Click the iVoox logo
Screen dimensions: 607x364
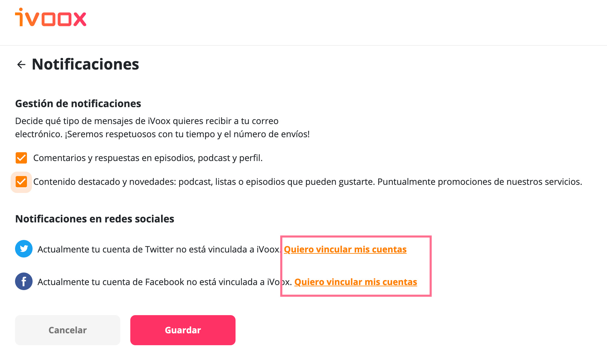(x=51, y=18)
